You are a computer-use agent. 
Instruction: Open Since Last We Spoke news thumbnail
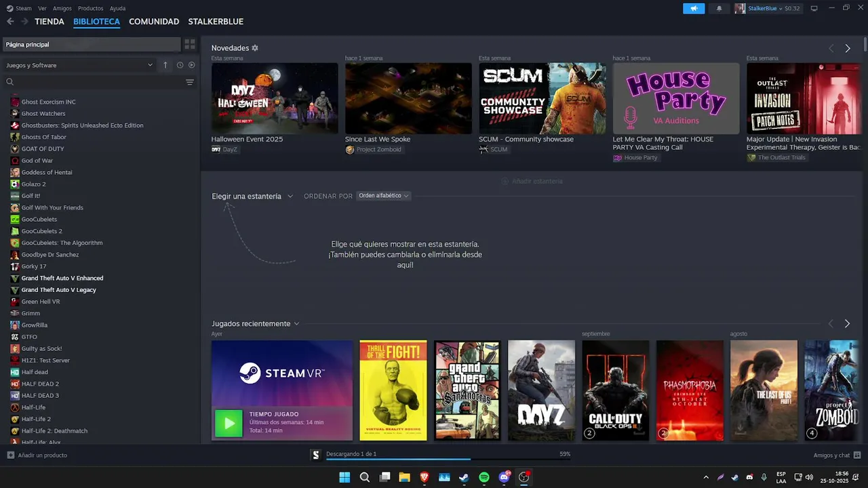[408, 98]
